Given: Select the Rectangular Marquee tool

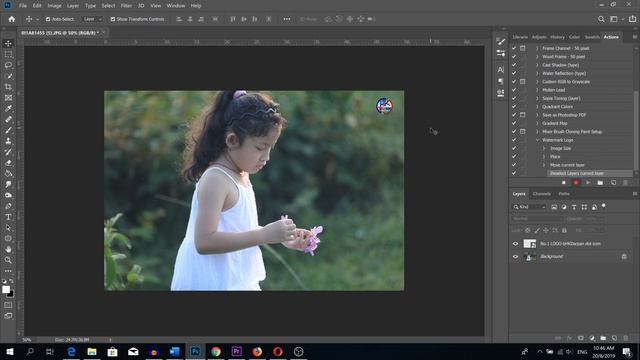Looking at the screenshot, I should pos(8,54).
